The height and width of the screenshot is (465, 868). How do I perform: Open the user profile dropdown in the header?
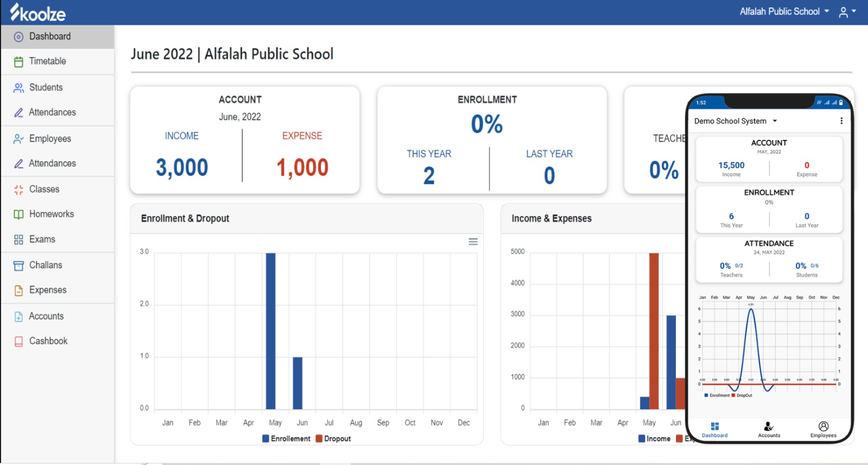tap(847, 12)
